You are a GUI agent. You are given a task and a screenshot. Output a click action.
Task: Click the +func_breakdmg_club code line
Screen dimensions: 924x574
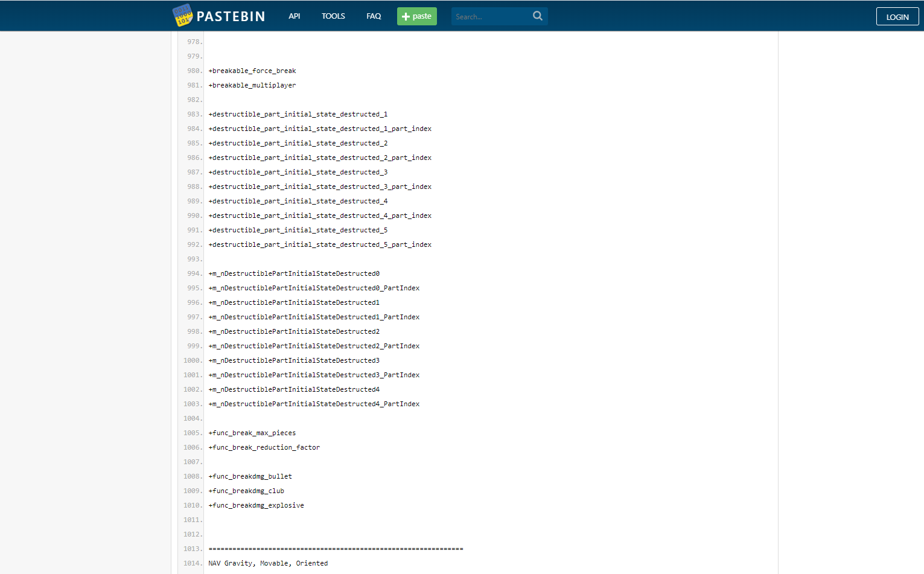click(246, 491)
